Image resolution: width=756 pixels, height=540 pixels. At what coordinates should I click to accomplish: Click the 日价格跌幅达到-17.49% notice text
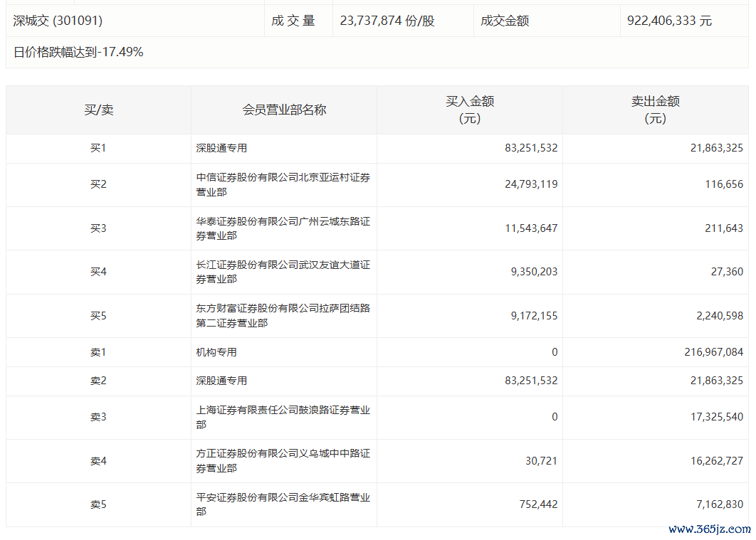point(78,52)
